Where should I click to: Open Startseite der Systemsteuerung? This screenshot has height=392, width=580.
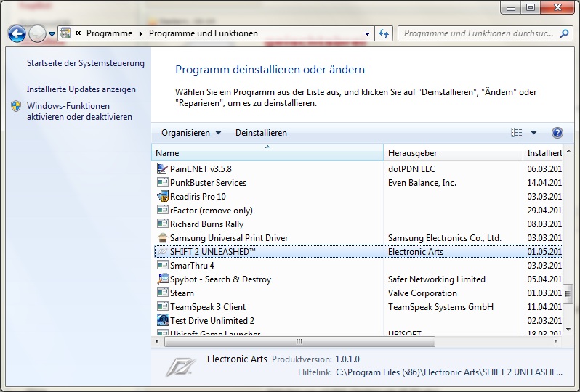(x=86, y=63)
